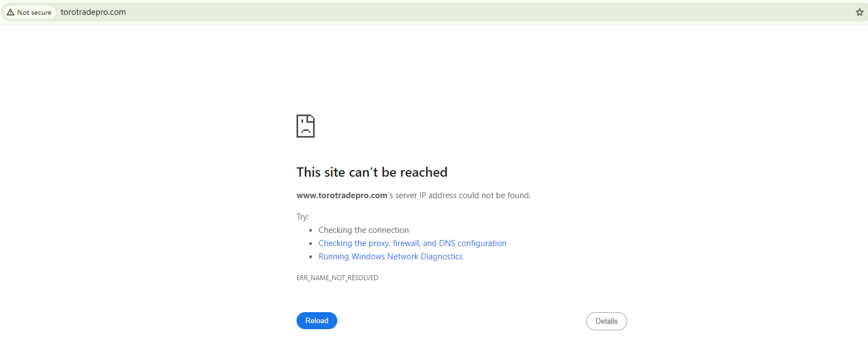Click the warning triangle security icon
Image resolution: width=868 pixels, height=349 pixels.
pyautogui.click(x=10, y=12)
